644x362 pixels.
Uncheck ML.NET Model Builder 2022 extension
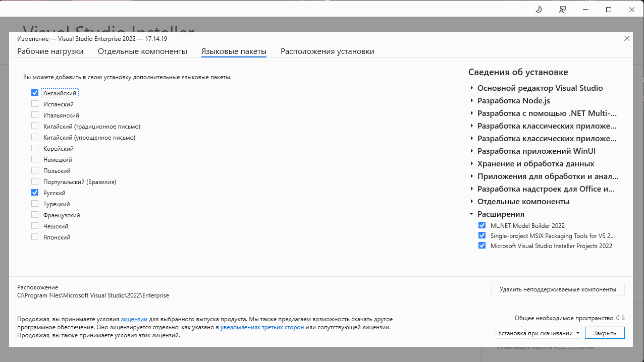coord(481,225)
